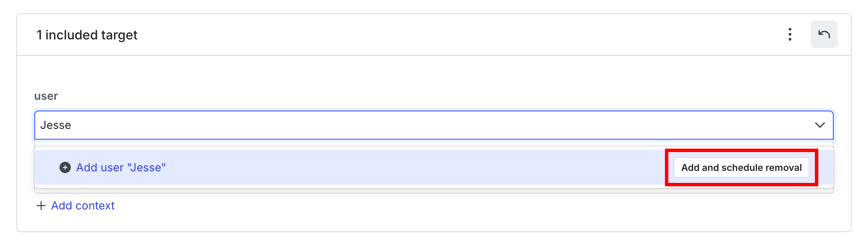Click the "1 included target" heading
This screenshot has width=868, height=245.
point(87,35)
